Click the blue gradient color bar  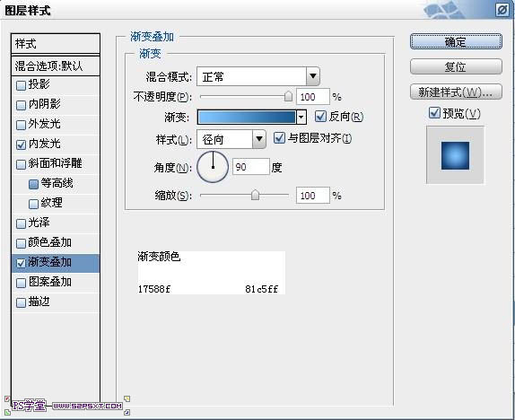coord(247,117)
